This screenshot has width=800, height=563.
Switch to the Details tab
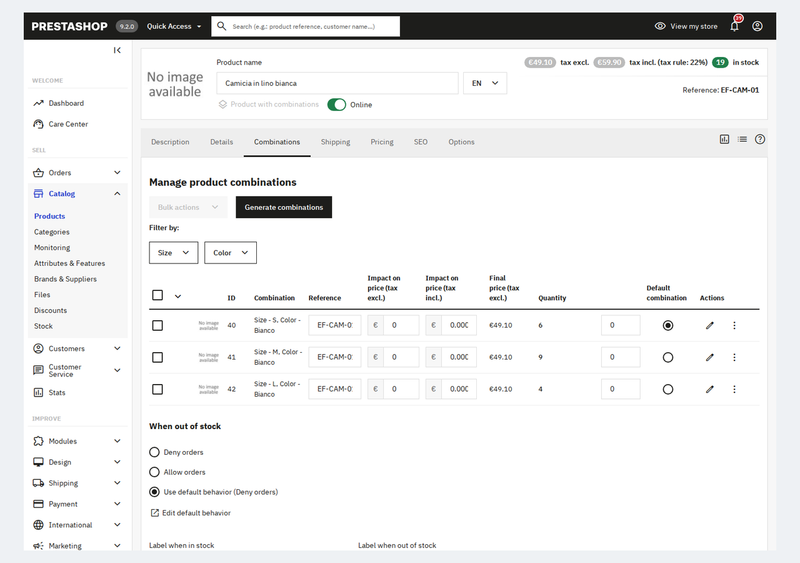pos(221,142)
